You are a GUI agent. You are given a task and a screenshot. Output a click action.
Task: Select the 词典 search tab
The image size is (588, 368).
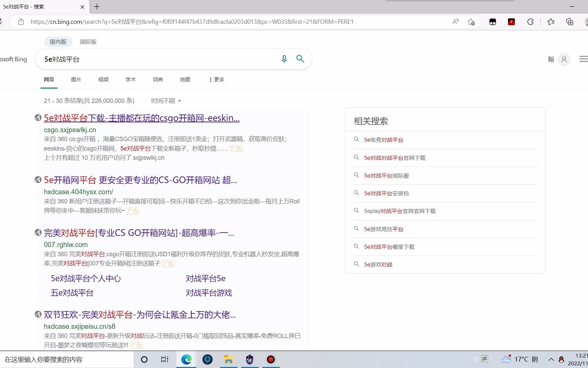point(158,79)
